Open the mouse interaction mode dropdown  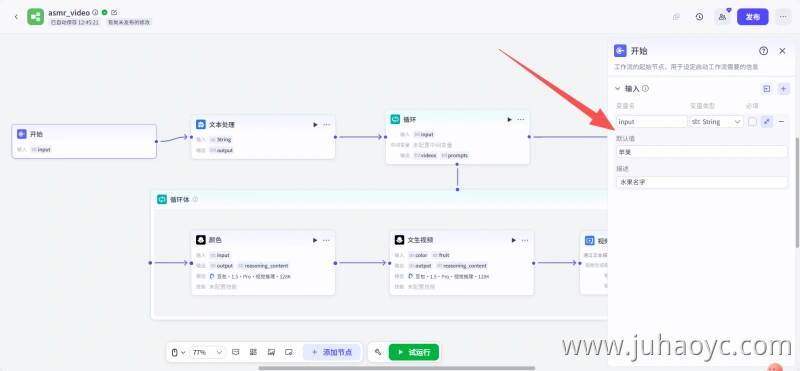(x=177, y=352)
